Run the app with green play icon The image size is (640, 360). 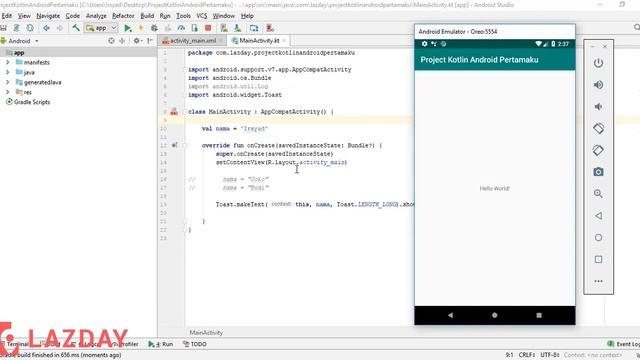coord(128,28)
